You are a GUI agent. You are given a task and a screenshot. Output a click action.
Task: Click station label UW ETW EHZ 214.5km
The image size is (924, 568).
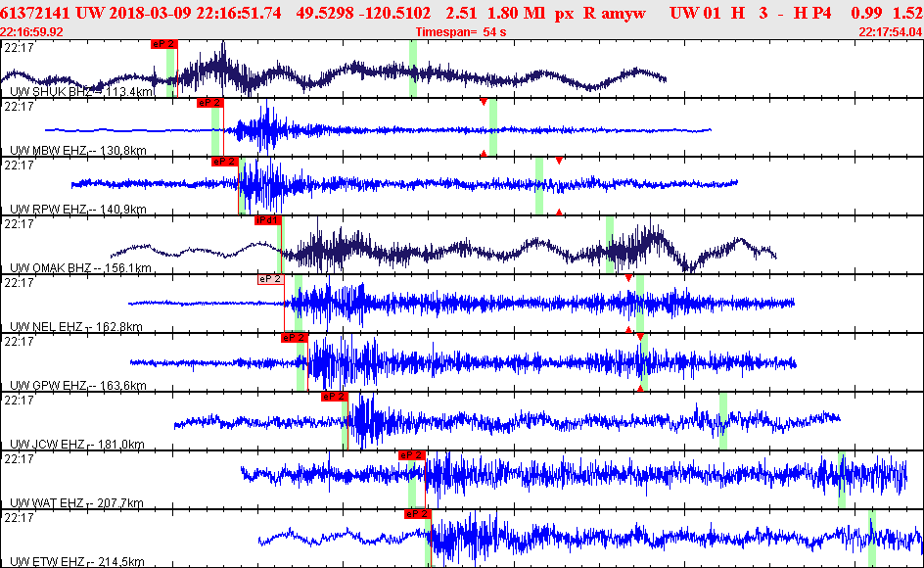pos(77,562)
